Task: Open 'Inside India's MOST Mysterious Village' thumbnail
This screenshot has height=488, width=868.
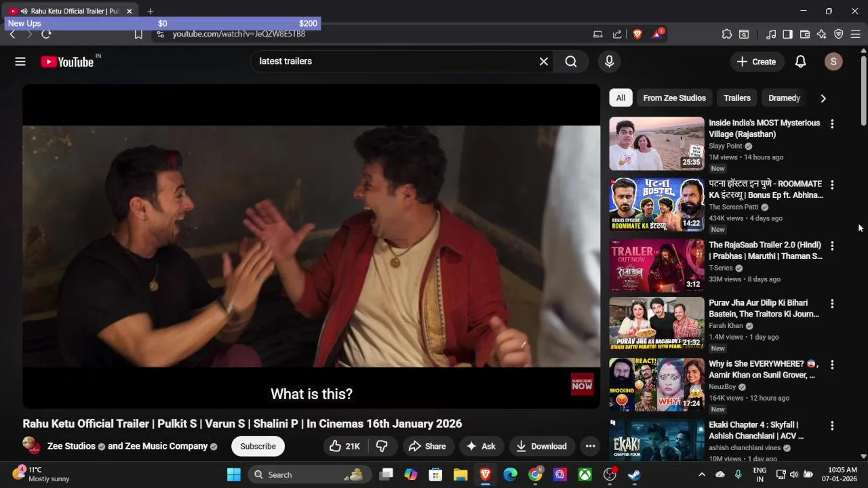Action: click(x=656, y=144)
